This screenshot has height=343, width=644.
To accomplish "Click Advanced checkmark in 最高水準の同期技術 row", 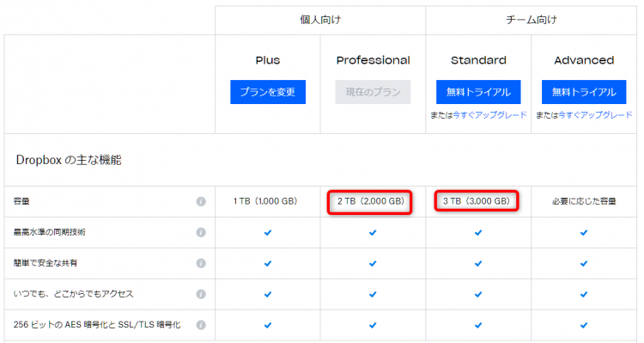I will coord(584,233).
